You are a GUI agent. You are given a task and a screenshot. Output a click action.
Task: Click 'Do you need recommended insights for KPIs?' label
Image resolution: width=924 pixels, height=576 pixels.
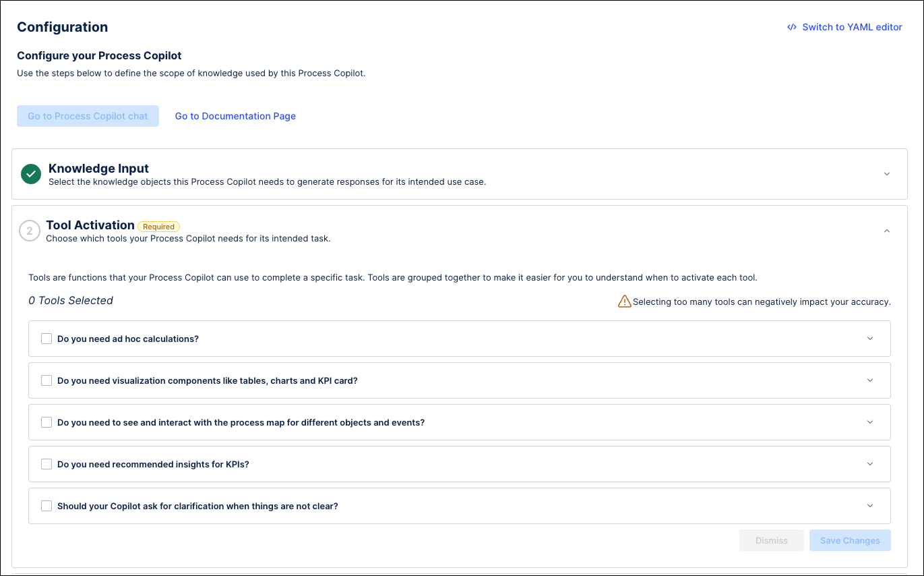click(x=153, y=464)
